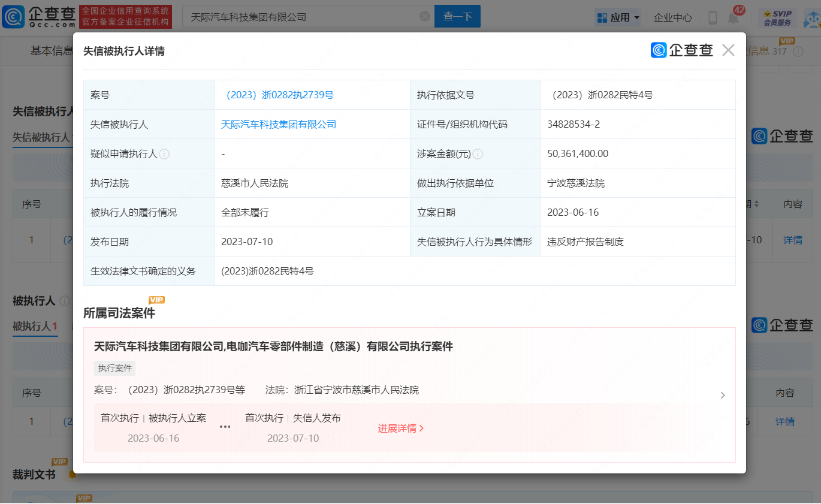Click the info icon beside 疑似申请执行人
821x504 pixels.
point(164,154)
